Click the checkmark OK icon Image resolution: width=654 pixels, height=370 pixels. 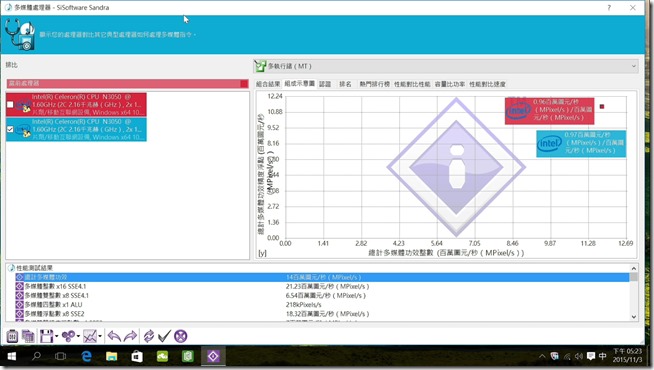(x=164, y=336)
